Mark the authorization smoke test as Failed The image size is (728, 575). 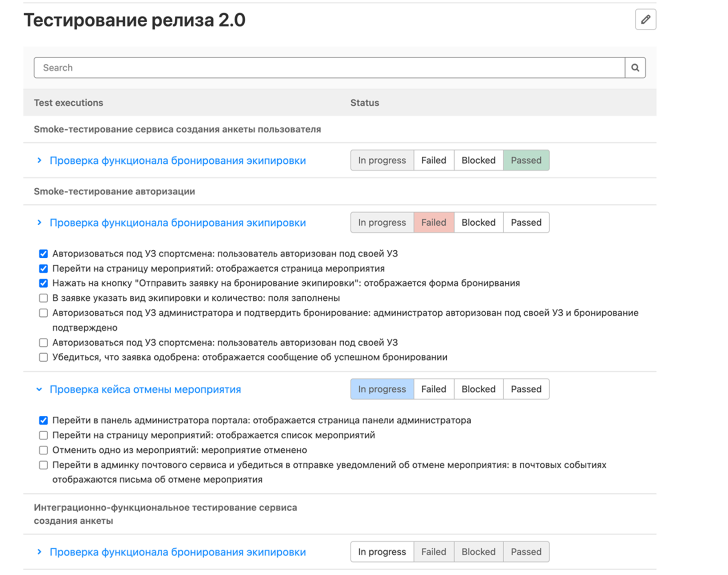433,223
